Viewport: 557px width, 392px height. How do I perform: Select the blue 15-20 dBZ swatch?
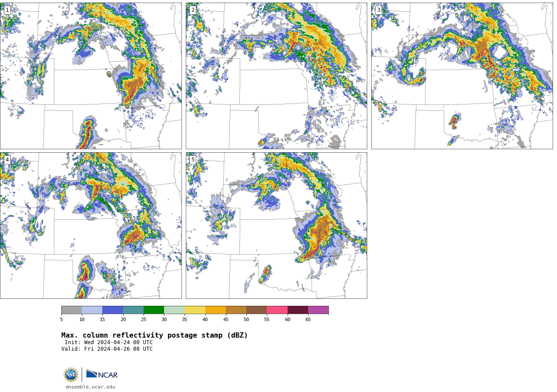pos(113,310)
